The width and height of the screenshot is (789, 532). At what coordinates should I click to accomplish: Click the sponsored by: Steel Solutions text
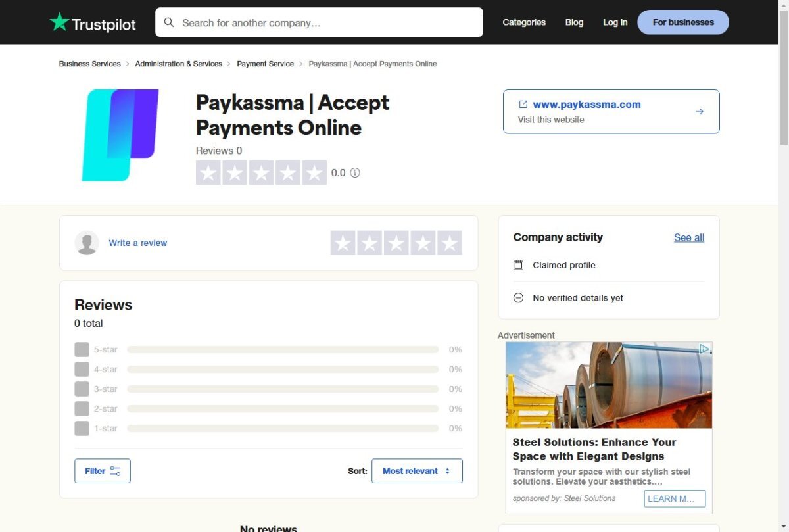click(x=564, y=498)
